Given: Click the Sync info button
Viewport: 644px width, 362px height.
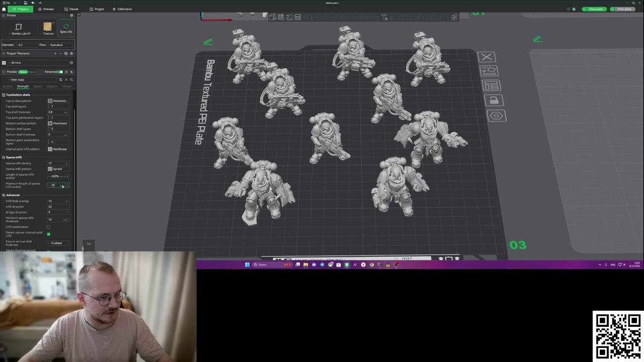Looking at the screenshot, I should (66, 28).
